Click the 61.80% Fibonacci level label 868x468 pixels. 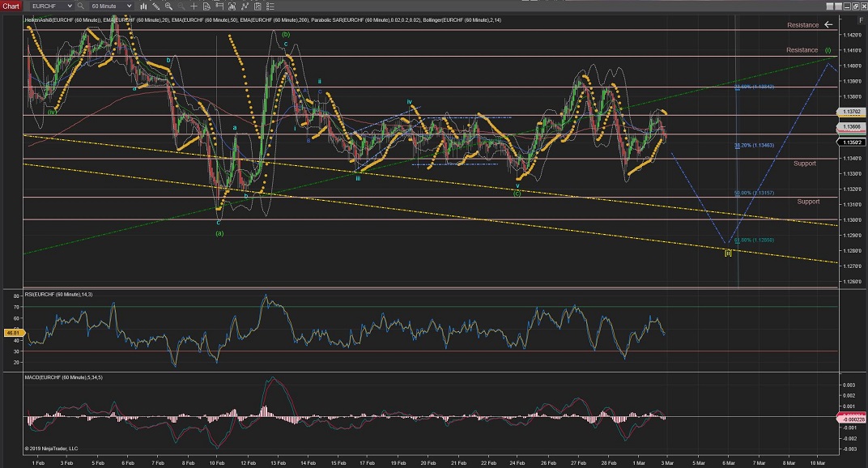(x=754, y=240)
